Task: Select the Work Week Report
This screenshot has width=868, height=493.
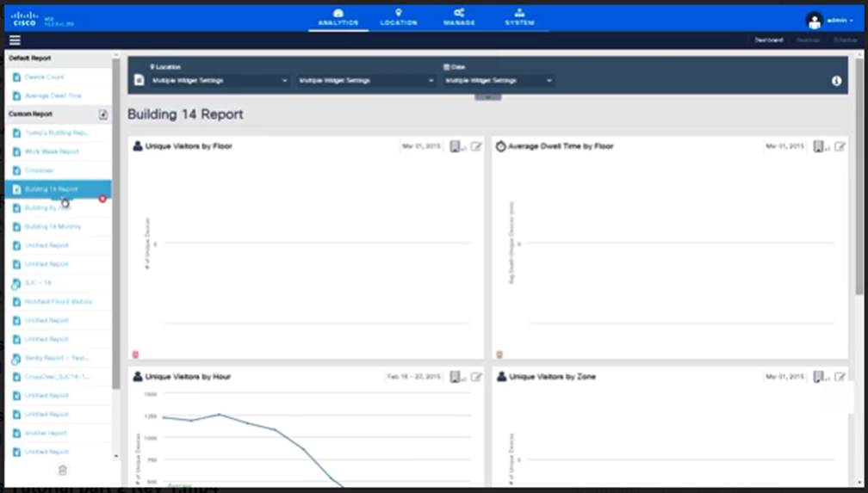Action: coord(51,151)
